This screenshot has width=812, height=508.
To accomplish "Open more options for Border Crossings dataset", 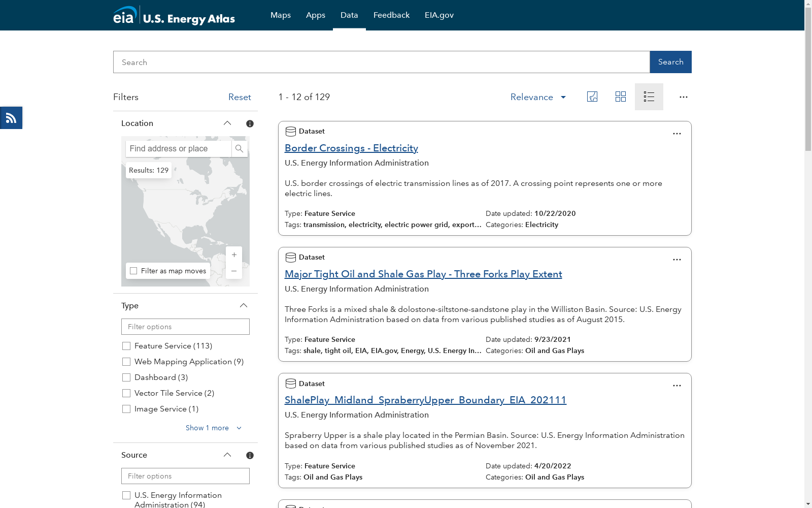I will pyautogui.click(x=676, y=134).
